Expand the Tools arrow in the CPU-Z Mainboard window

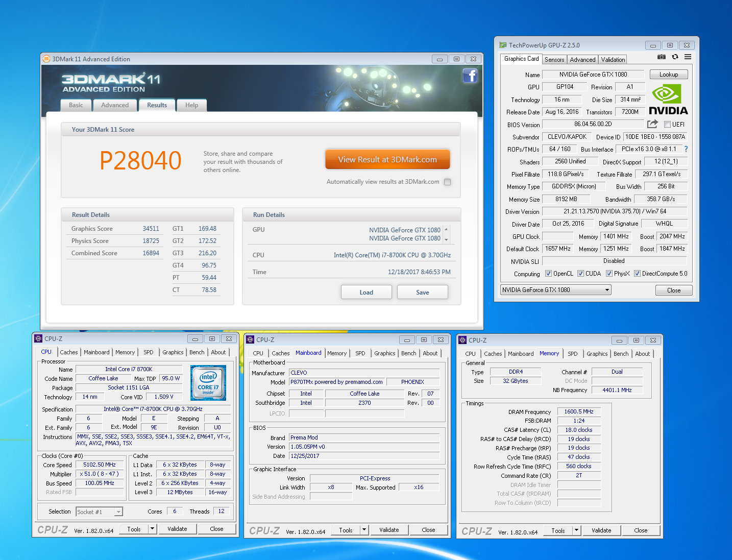pos(364,530)
